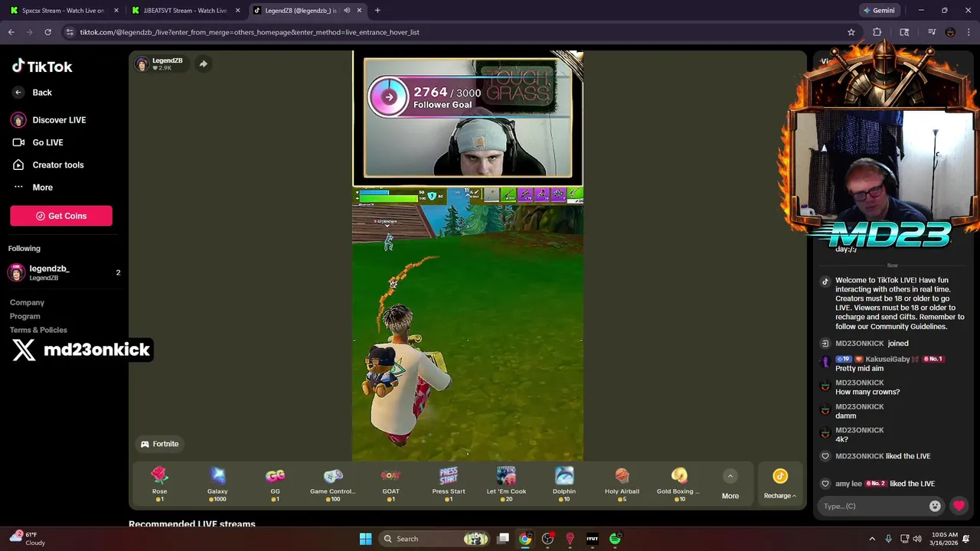
Task: Open amy lee's chat profile
Action: click(850, 484)
